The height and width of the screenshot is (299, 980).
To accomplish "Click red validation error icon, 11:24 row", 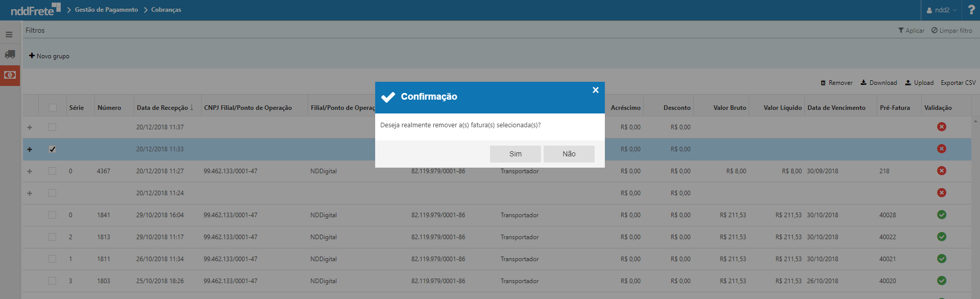I will tap(942, 193).
